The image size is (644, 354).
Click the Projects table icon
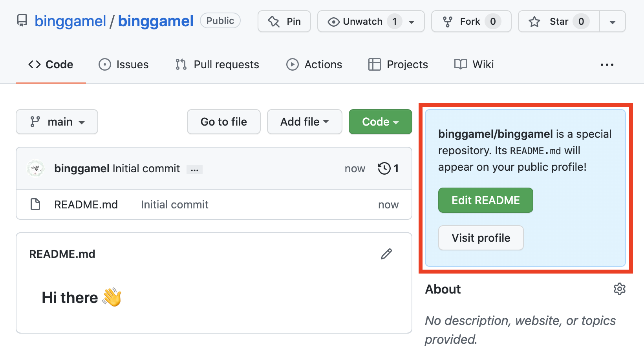coord(375,64)
